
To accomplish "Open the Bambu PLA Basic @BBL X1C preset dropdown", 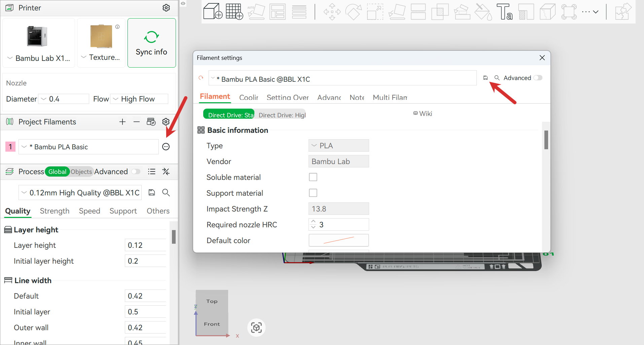I will click(x=343, y=78).
